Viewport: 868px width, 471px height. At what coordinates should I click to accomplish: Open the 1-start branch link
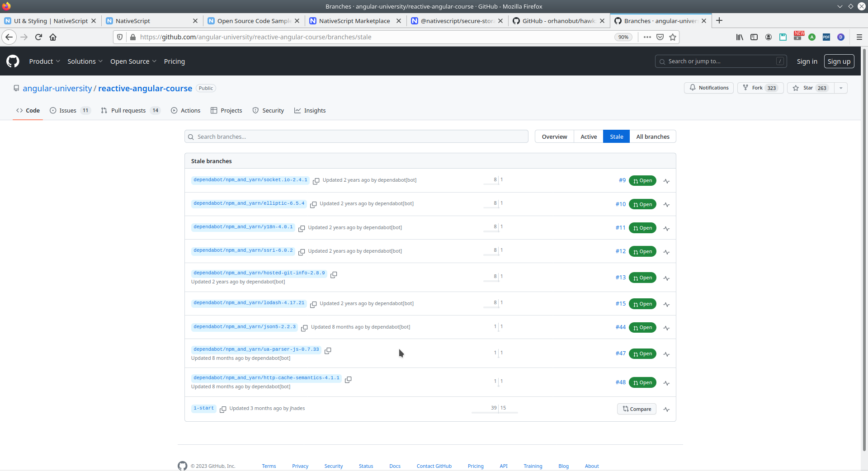[x=204, y=408]
